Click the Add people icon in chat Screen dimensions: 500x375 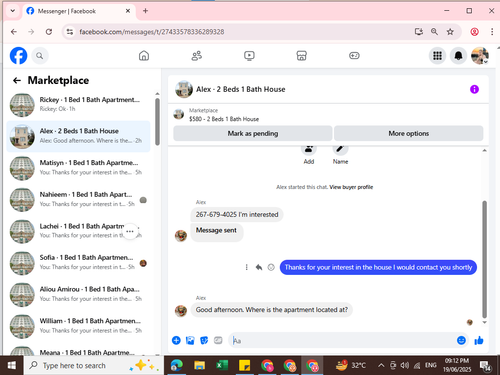click(309, 149)
